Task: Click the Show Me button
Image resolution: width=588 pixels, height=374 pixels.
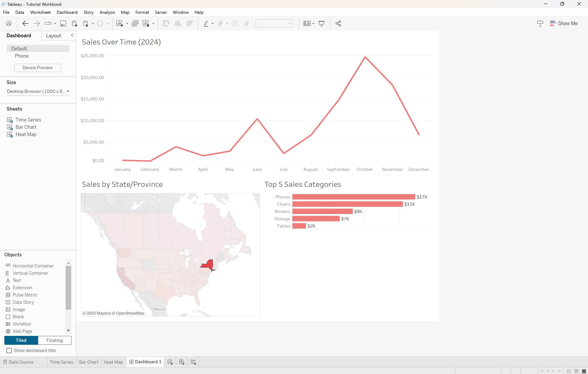Action: [x=564, y=23]
